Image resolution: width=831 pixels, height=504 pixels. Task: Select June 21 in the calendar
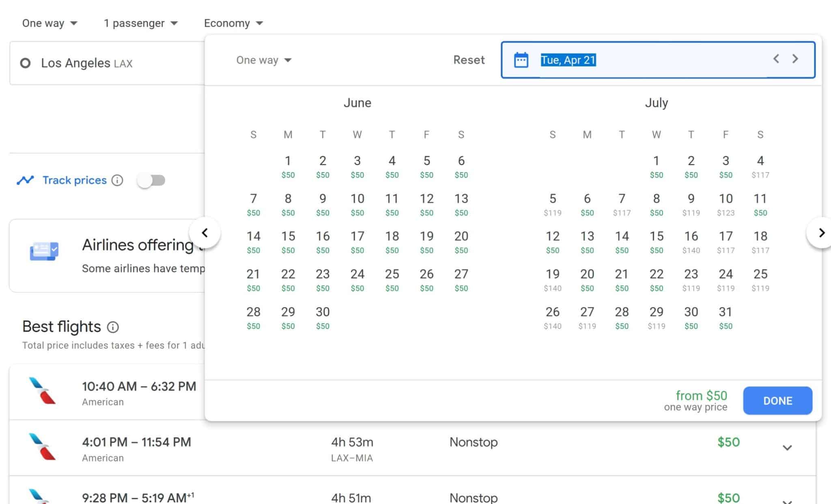click(x=253, y=280)
